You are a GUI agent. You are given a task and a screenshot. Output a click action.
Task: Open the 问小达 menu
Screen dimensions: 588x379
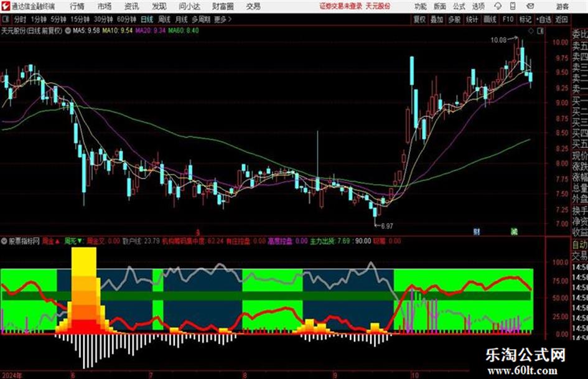(189, 6)
